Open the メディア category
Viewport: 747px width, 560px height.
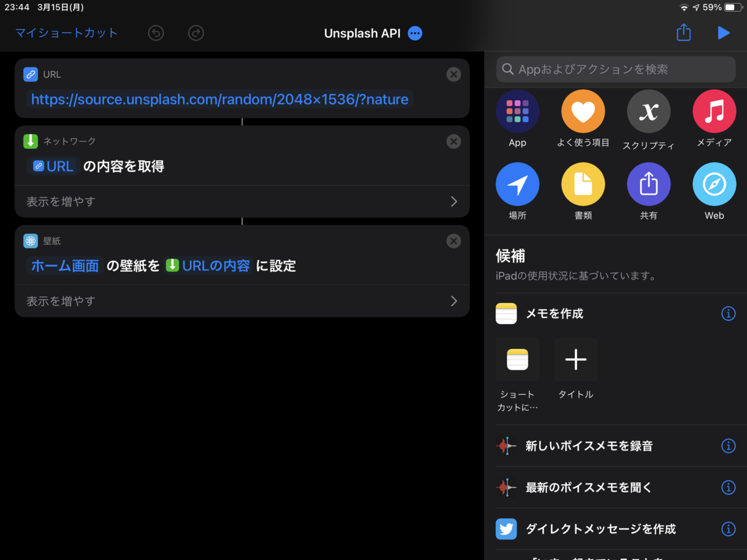tap(714, 119)
